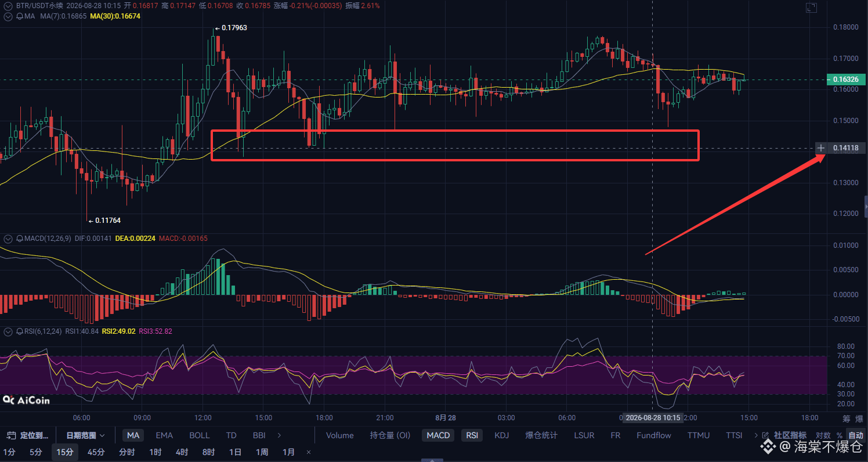
Task: Enable the TTSI sub-indicator
Action: 734,435
